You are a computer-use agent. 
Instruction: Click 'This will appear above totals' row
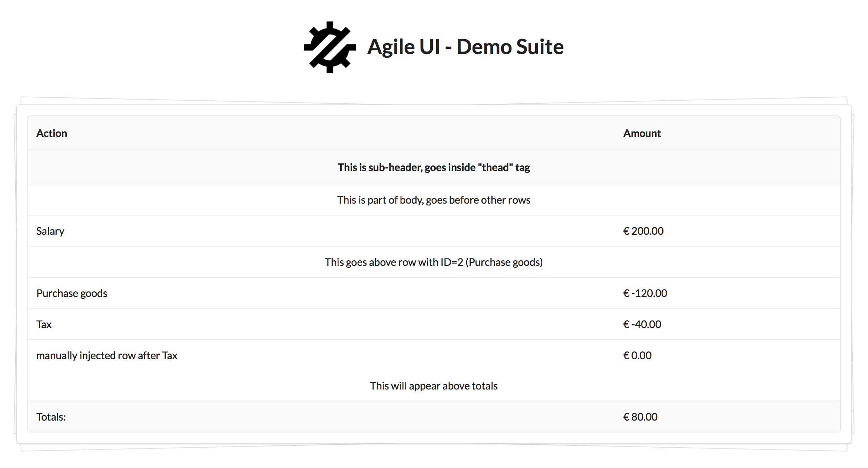click(x=434, y=386)
